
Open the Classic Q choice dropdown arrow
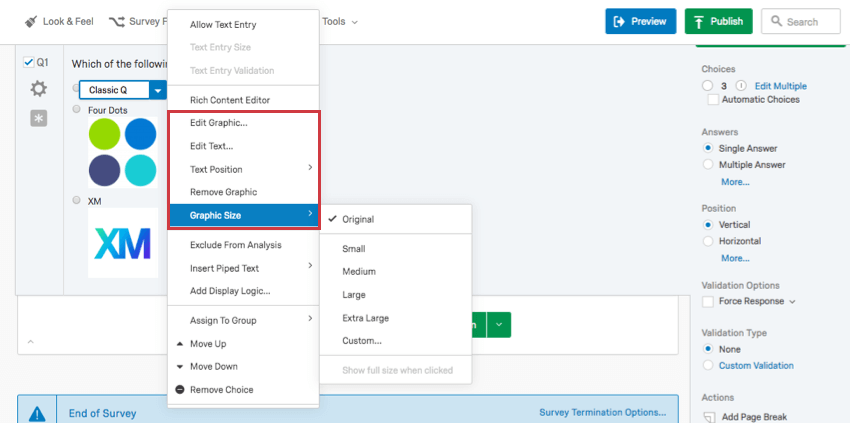tap(158, 90)
